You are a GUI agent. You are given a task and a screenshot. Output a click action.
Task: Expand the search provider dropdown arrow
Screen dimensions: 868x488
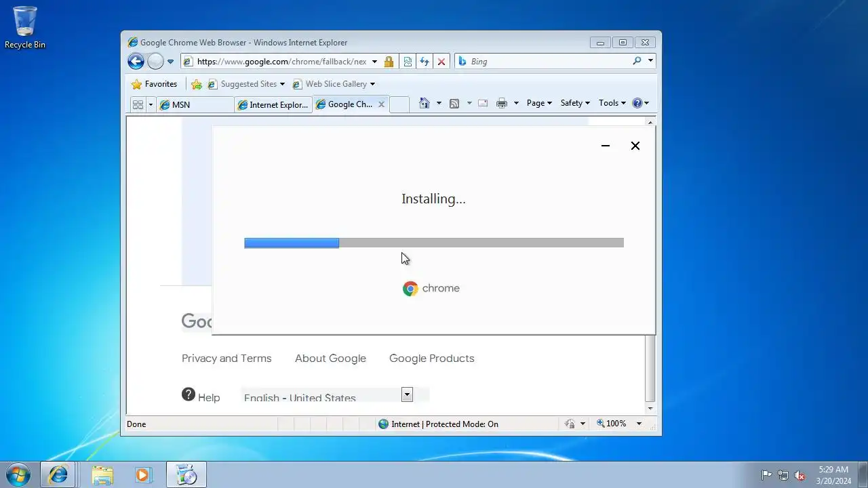point(650,61)
